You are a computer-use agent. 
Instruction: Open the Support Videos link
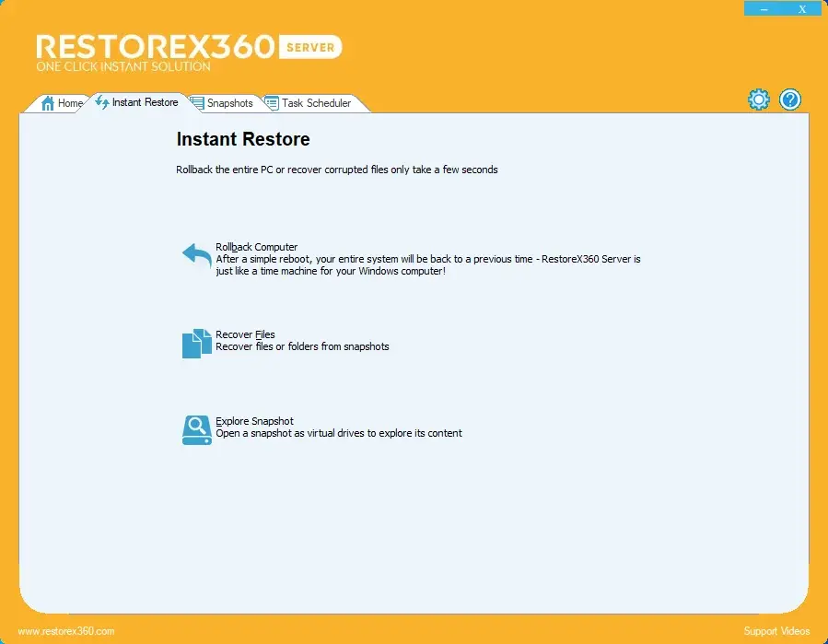pos(776,631)
